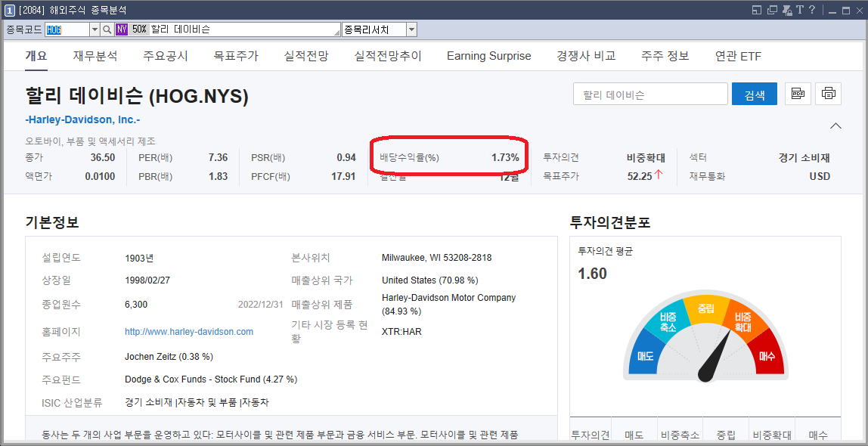Open the harley-davidson.com homepage link
The width and height of the screenshot is (868, 446).
(189, 331)
